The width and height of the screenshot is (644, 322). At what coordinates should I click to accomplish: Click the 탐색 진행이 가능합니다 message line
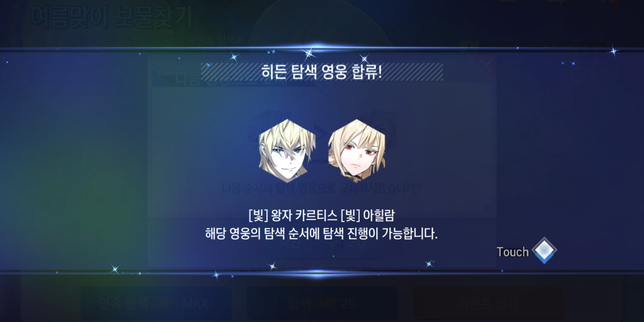click(x=321, y=233)
